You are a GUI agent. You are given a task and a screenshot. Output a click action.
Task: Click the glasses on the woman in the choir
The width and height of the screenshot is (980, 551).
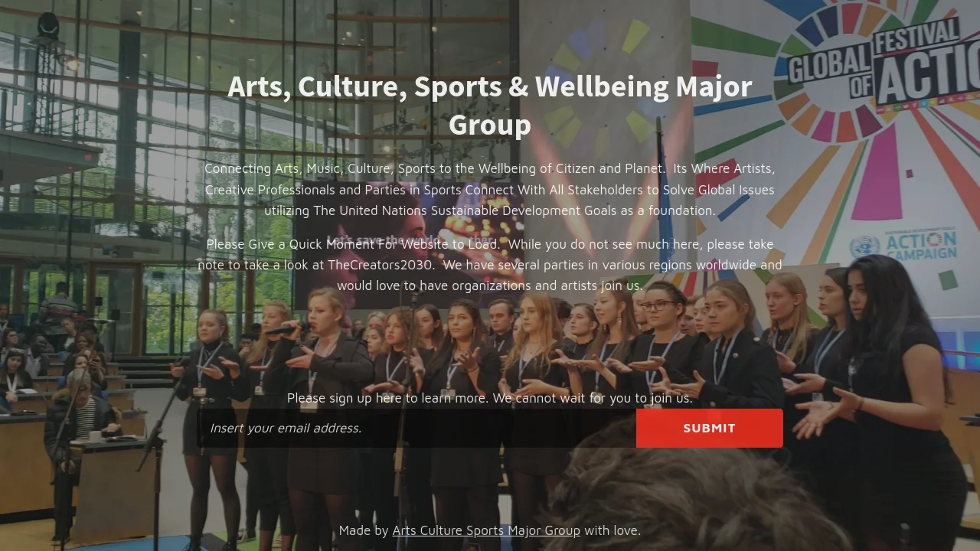tap(657, 305)
